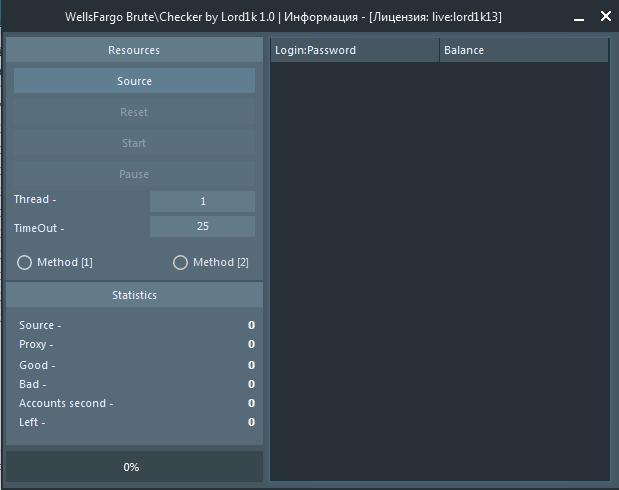Click the Resources panel header

coord(134,50)
